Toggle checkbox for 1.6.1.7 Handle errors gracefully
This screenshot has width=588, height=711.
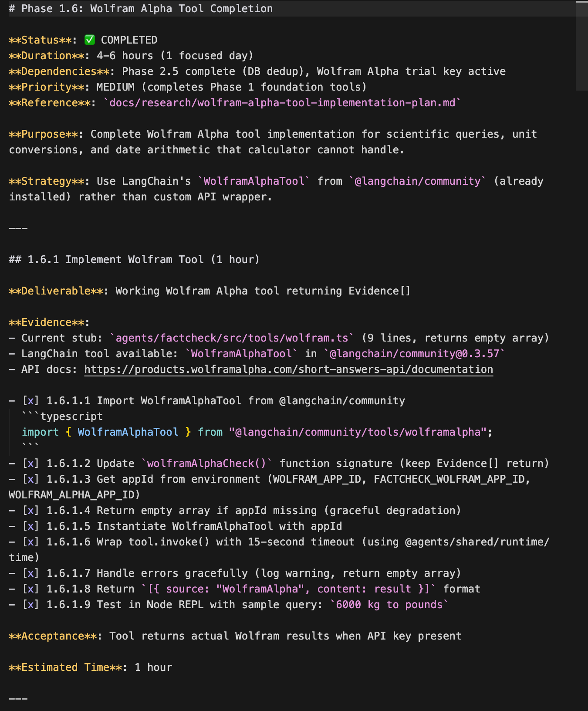(x=30, y=573)
